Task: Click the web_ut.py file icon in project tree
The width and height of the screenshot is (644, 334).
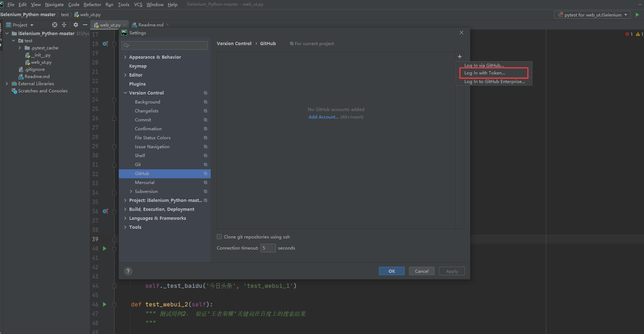Action: [28, 62]
